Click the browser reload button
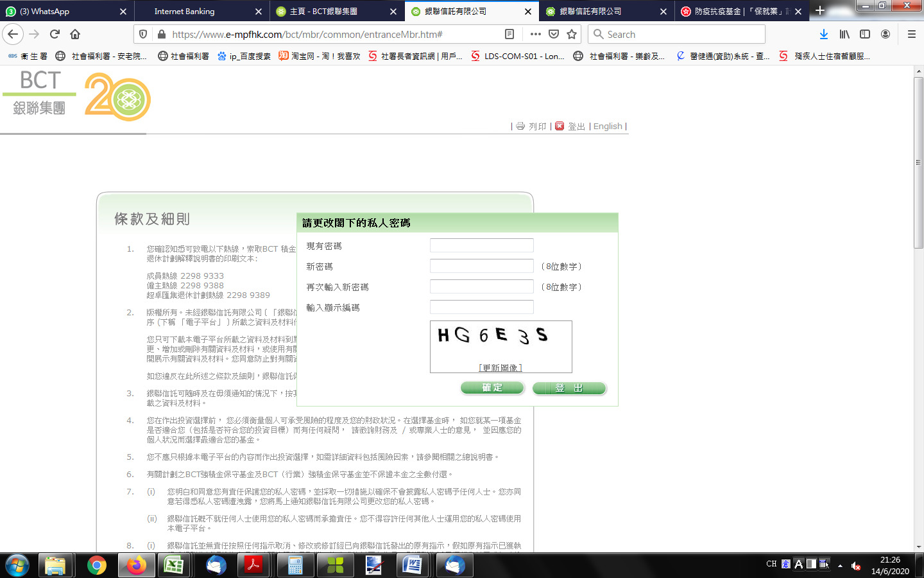 pos(55,34)
